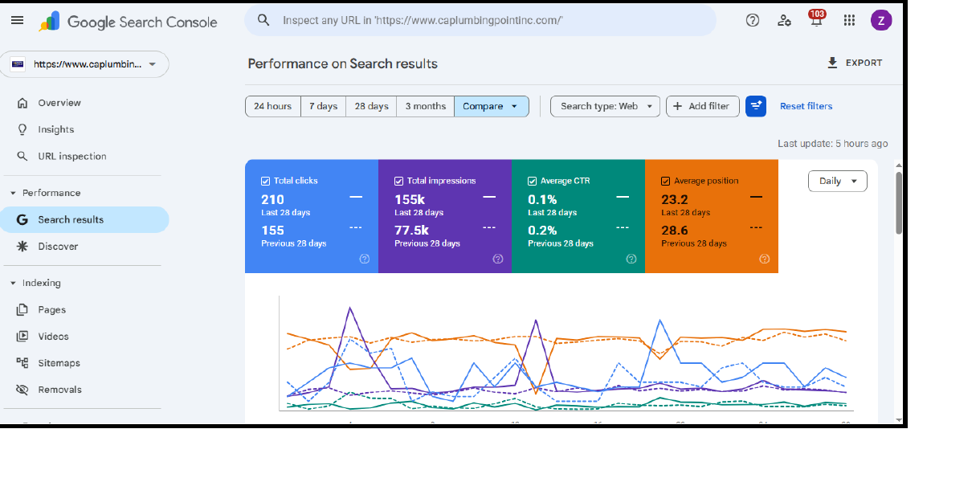Click the 155k impressions value

pyautogui.click(x=409, y=200)
